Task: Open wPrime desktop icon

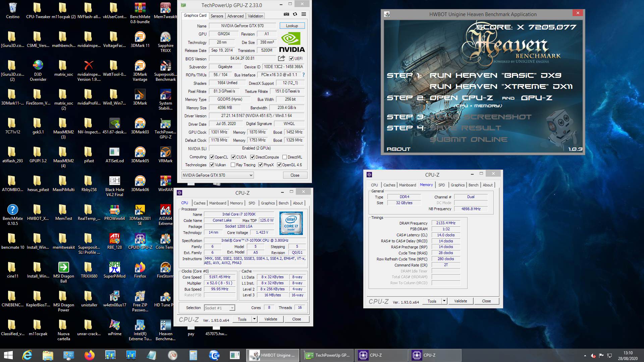Action: 114,328
